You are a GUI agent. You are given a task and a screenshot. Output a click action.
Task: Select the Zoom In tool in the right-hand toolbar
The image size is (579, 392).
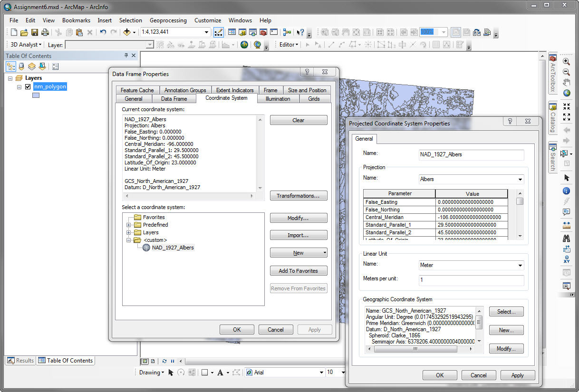(567, 61)
